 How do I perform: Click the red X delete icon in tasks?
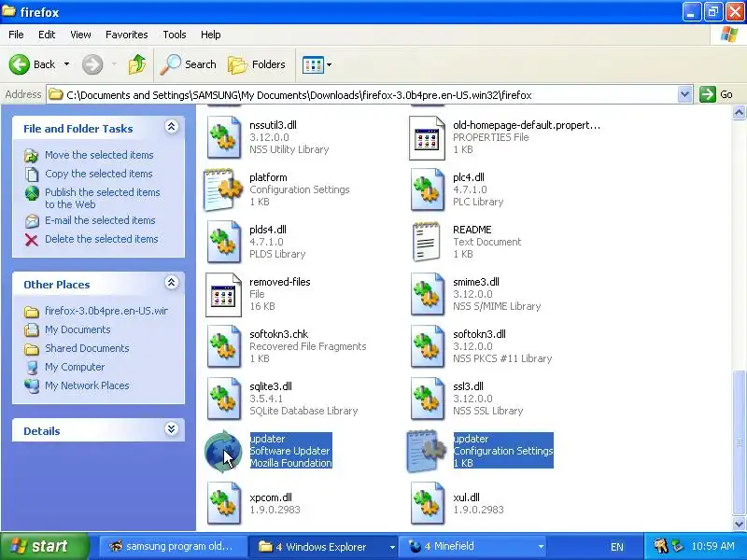pos(32,239)
